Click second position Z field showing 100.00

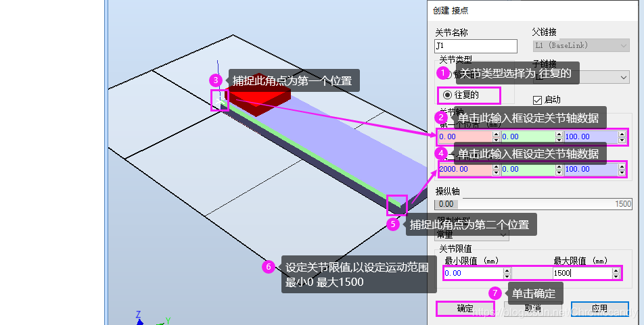[591, 169]
